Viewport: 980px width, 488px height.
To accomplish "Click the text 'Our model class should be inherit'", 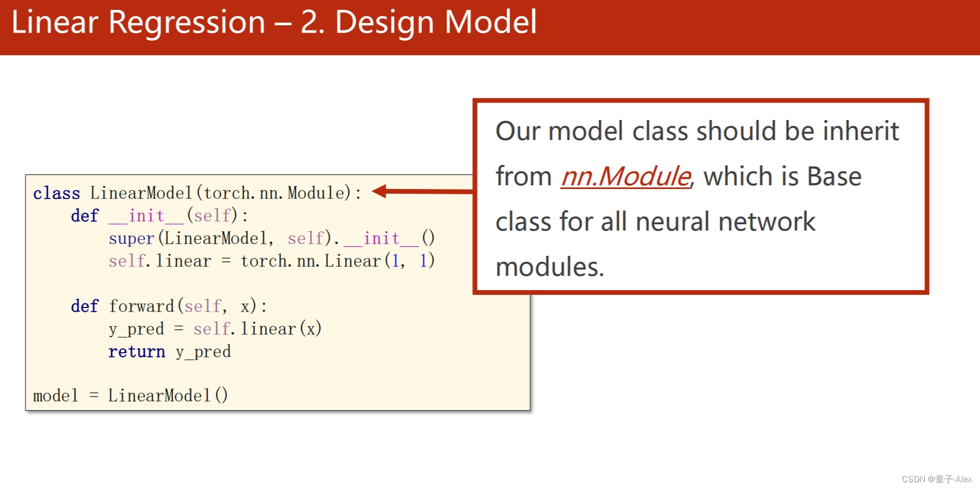I will pos(697,131).
